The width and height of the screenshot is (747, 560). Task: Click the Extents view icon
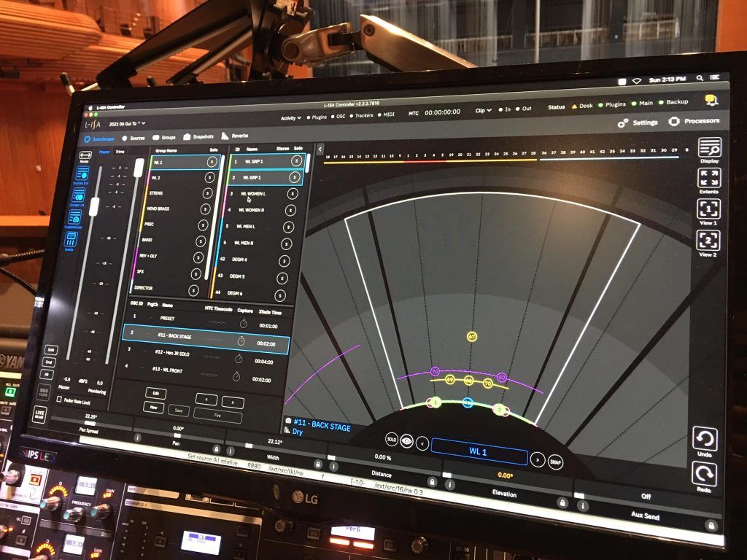pyautogui.click(x=709, y=179)
